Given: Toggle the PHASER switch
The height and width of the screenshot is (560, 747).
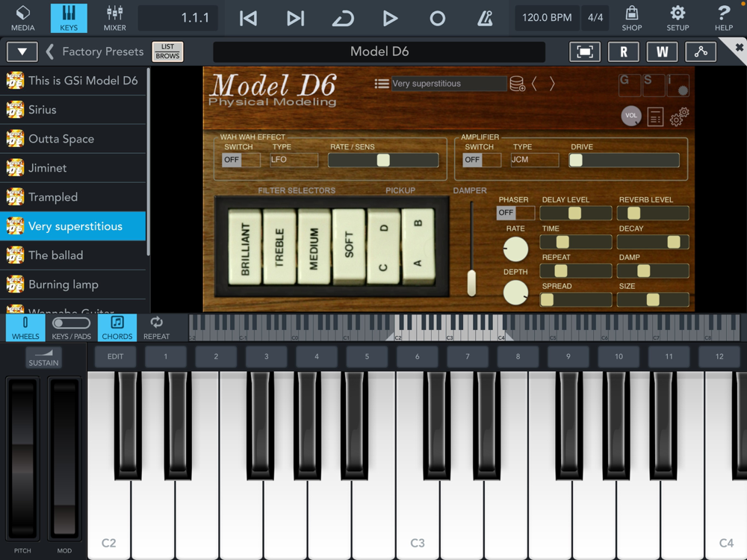Looking at the screenshot, I should [515, 213].
